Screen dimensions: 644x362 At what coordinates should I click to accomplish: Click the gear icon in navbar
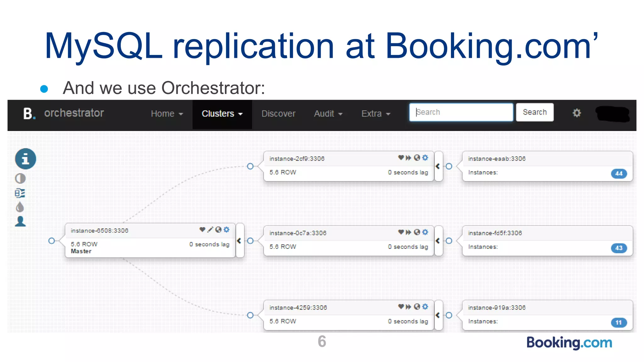(x=576, y=113)
